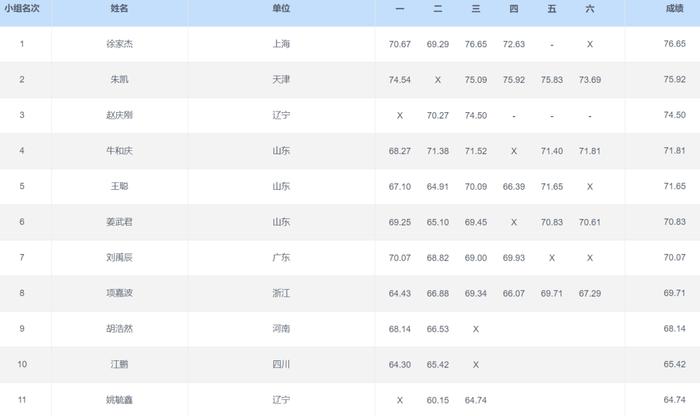Image resolution: width=700 pixels, height=416 pixels.
Task: Click the value 64.30
Action: 400,365
